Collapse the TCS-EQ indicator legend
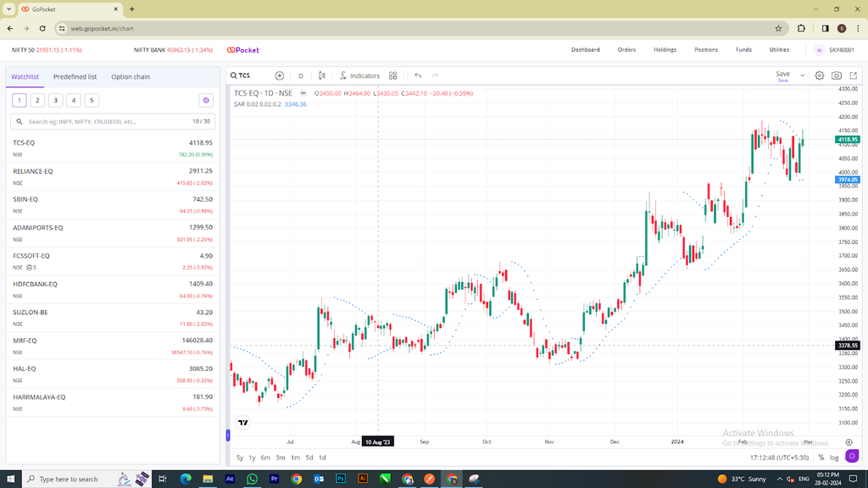Viewport: 868px width, 488px height. pos(303,93)
